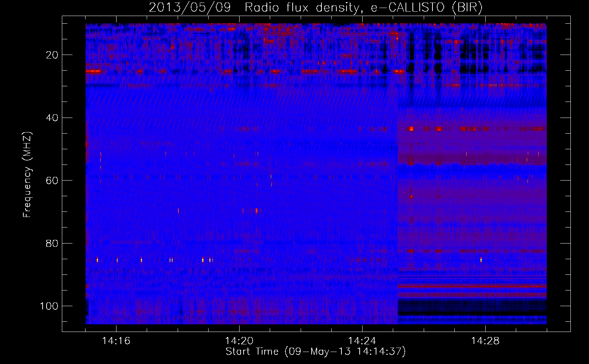Viewport: 589px width, 364px height.
Task: Click the 14:24 time tick label
Action: point(362,341)
